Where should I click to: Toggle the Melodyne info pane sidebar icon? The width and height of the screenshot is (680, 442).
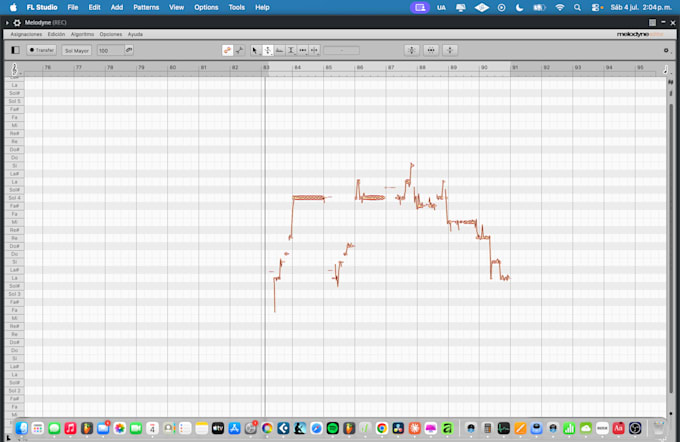pos(15,50)
